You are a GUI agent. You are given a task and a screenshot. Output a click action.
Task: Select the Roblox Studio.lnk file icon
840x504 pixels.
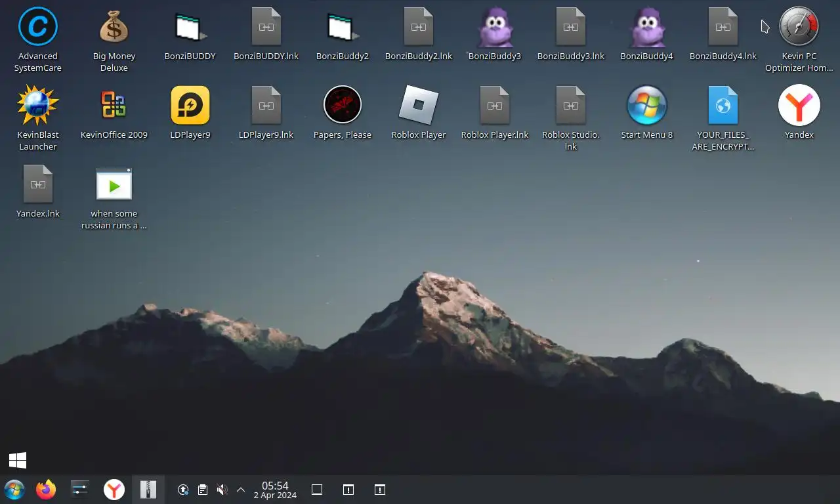coord(571,105)
